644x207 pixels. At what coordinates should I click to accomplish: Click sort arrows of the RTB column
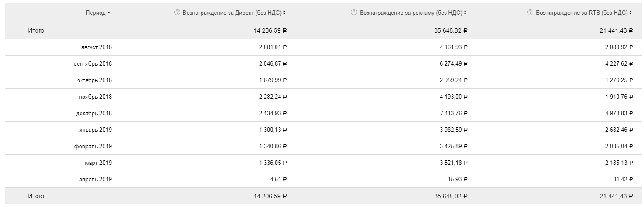tap(631, 13)
